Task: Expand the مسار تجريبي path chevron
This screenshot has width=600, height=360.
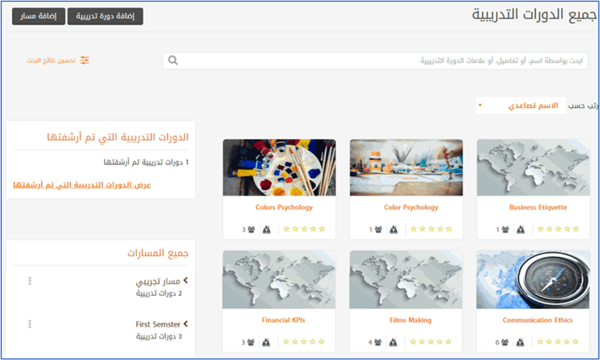Action: (x=186, y=280)
